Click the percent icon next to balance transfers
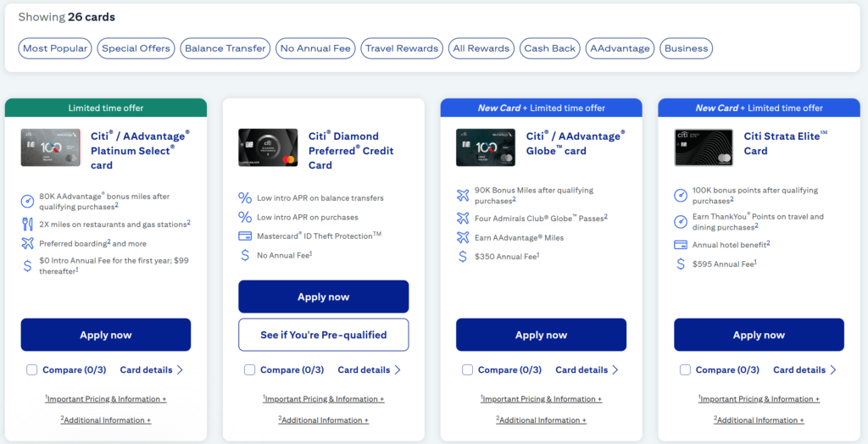 pyautogui.click(x=245, y=198)
